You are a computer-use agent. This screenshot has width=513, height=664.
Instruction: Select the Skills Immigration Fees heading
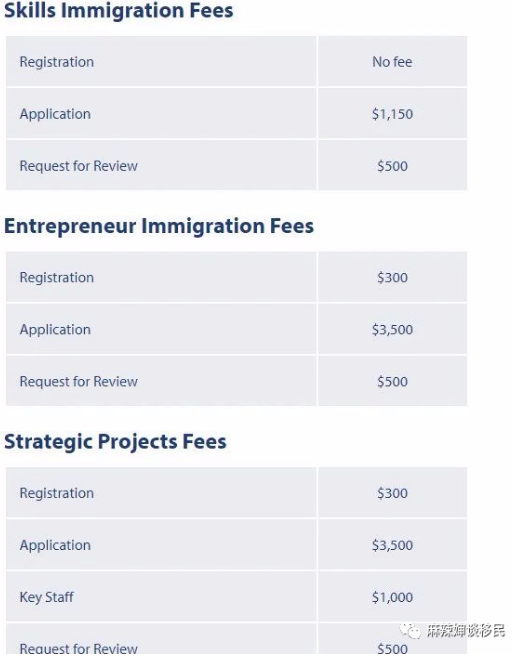[x=119, y=10]
